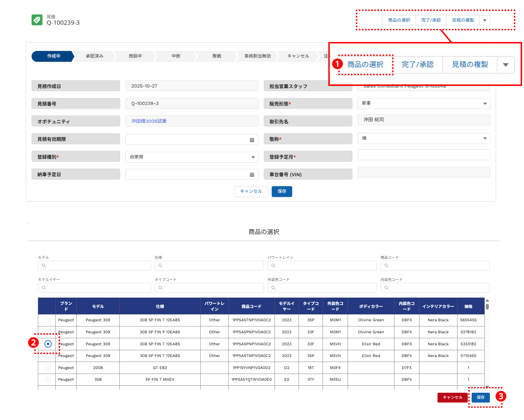The image size is (524, 420).
Task: Click the red キャンセル button
Action: point(452,397)
